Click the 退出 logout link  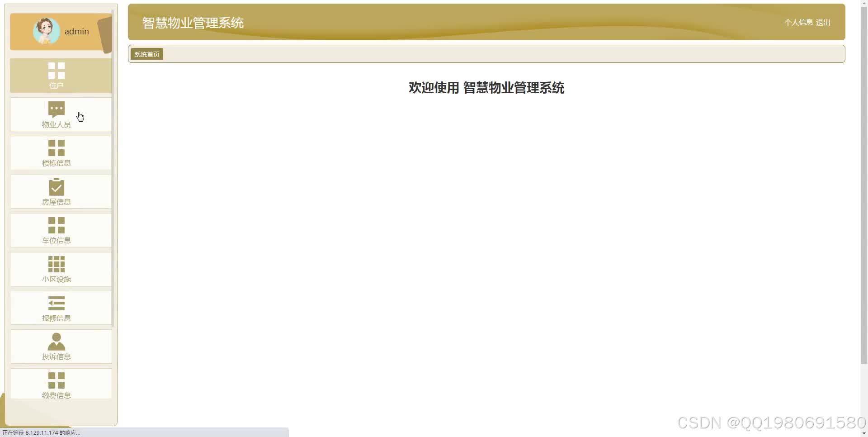(x=823, y=22)
